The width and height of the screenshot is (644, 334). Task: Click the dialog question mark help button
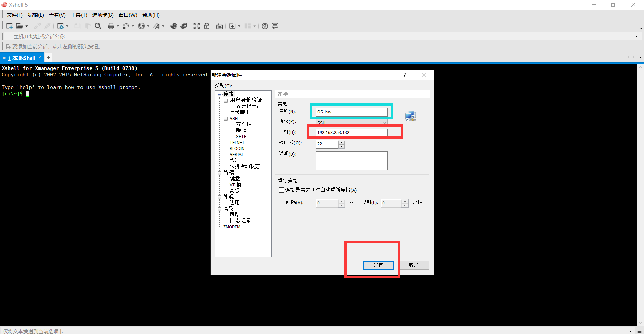point(405,75)
